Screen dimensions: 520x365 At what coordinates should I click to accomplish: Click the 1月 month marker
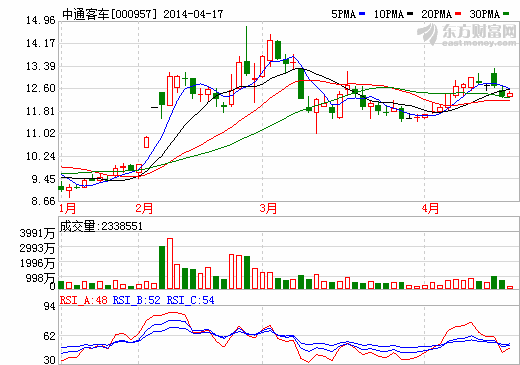click(67, 209)
